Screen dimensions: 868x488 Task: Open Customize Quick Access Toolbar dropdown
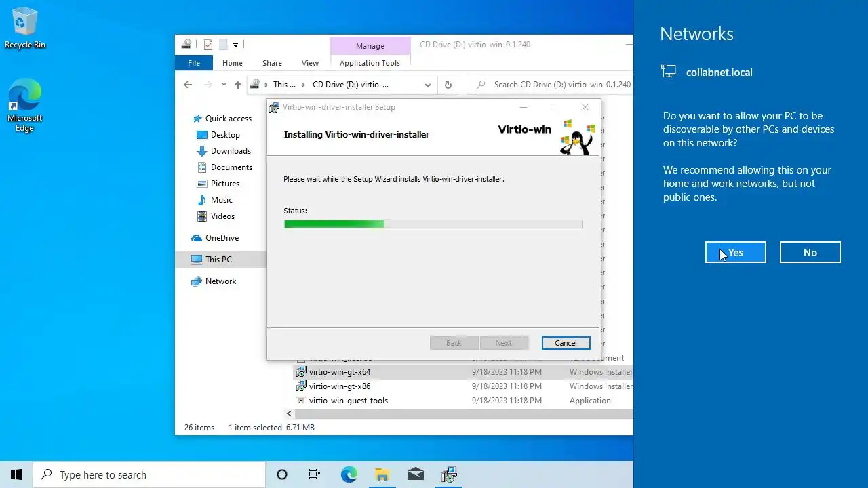coord(235,45)
